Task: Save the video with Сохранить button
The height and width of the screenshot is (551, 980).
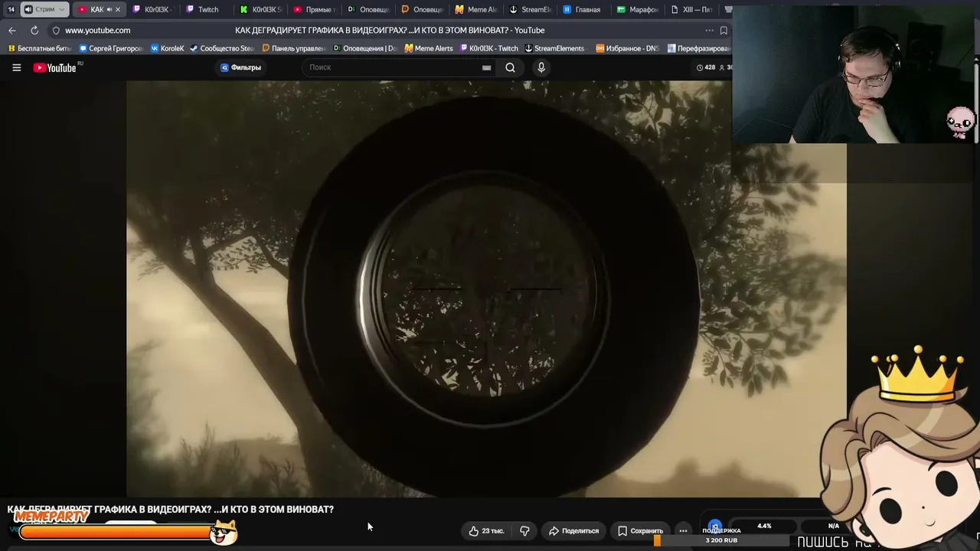Action: pos(640,530)
